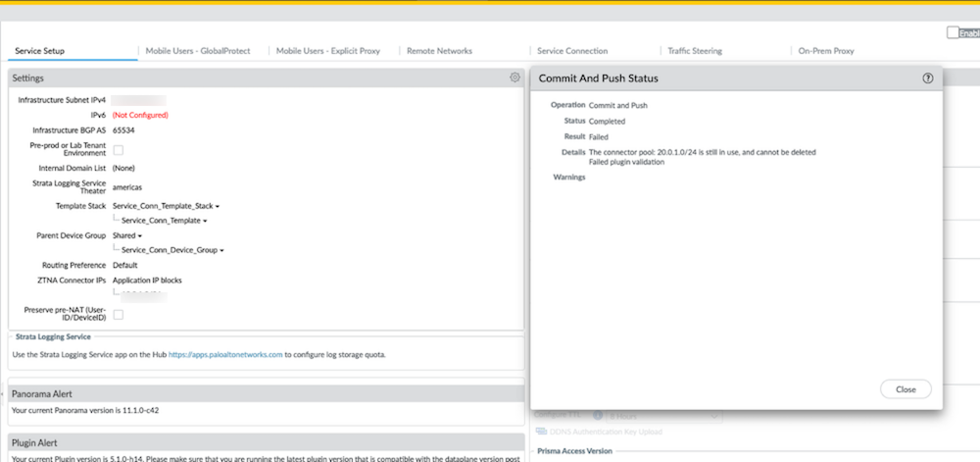Click the left panel collapse arrow handle

3,395
